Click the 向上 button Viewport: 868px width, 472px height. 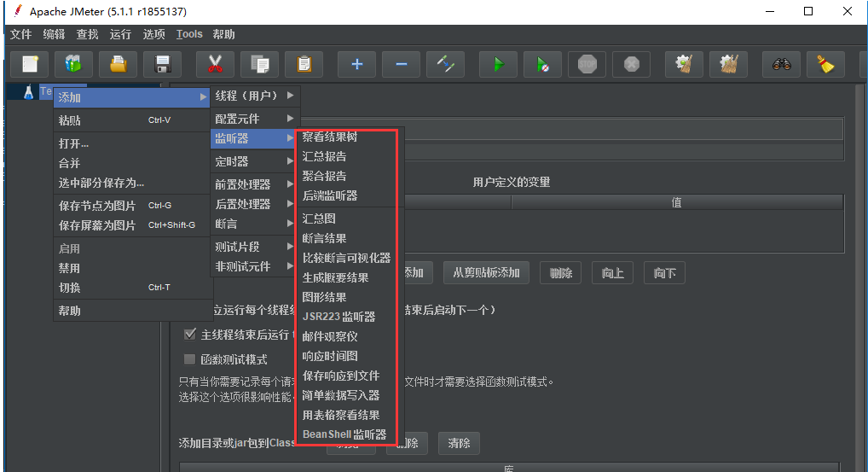click(x=612, y=272)
